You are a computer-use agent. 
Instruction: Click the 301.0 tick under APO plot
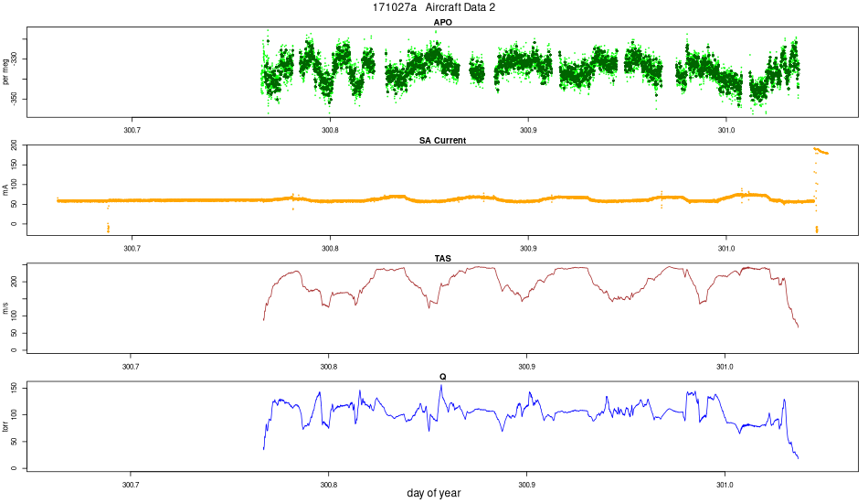point(726,130)
